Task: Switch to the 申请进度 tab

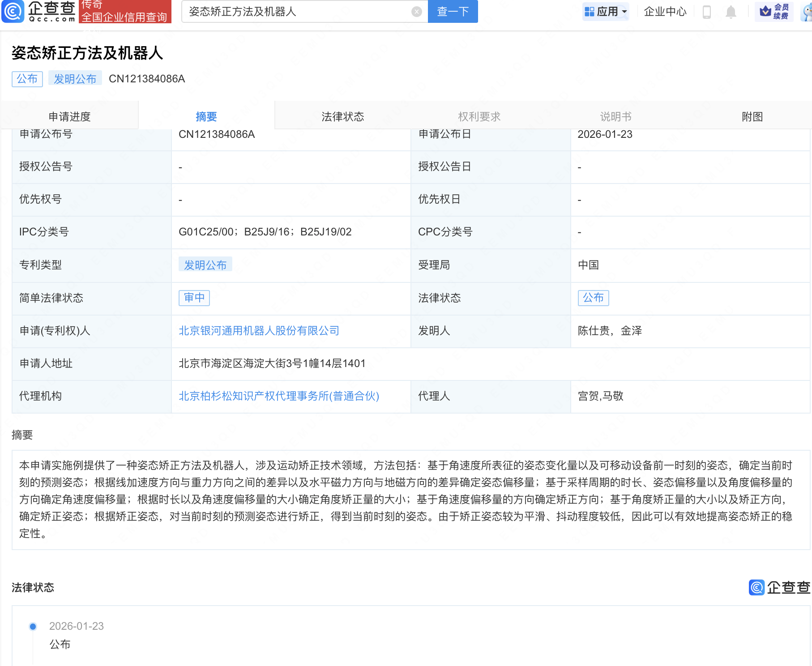Action: (69, 116)
